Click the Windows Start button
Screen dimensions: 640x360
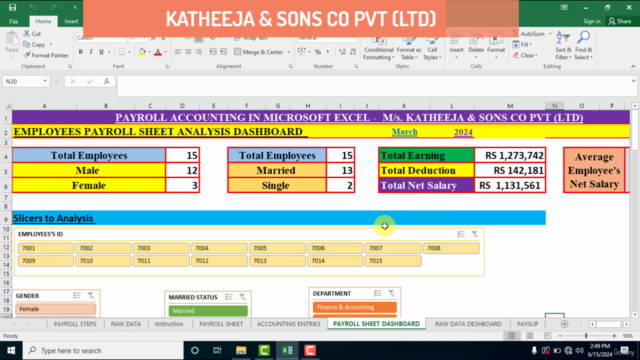click(11, 351)
